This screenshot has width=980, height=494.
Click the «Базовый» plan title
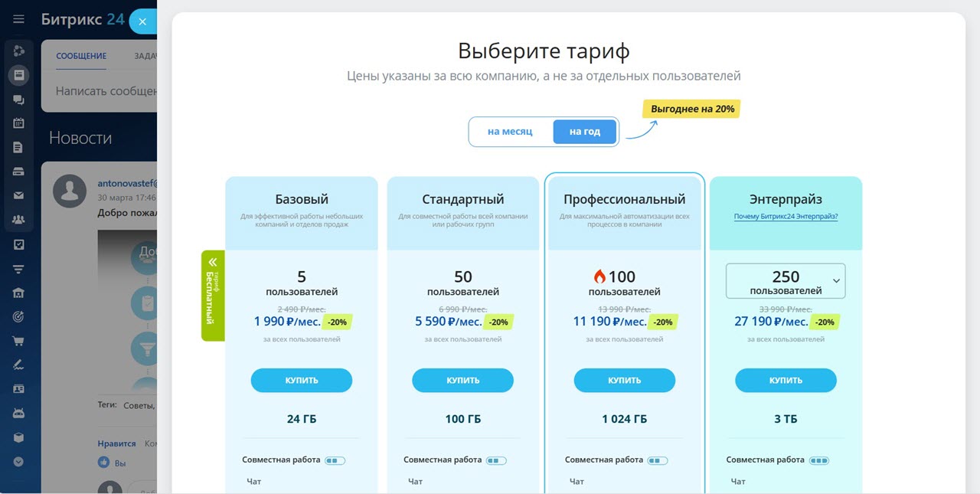[302, 199]
